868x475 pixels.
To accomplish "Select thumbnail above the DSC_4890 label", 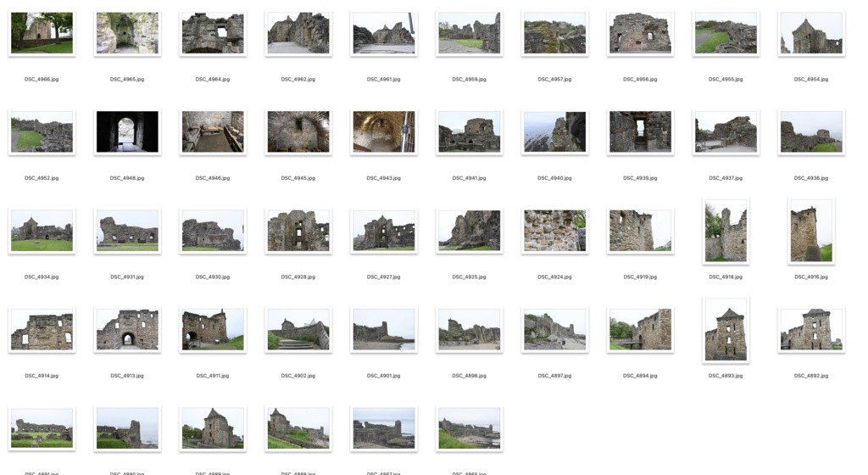I will tap(127, 428).
